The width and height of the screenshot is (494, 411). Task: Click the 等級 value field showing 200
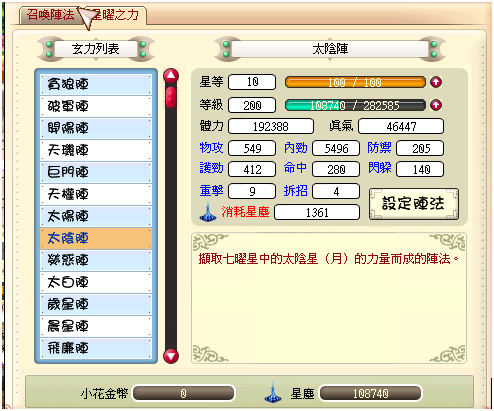click(x=252, y=105)
